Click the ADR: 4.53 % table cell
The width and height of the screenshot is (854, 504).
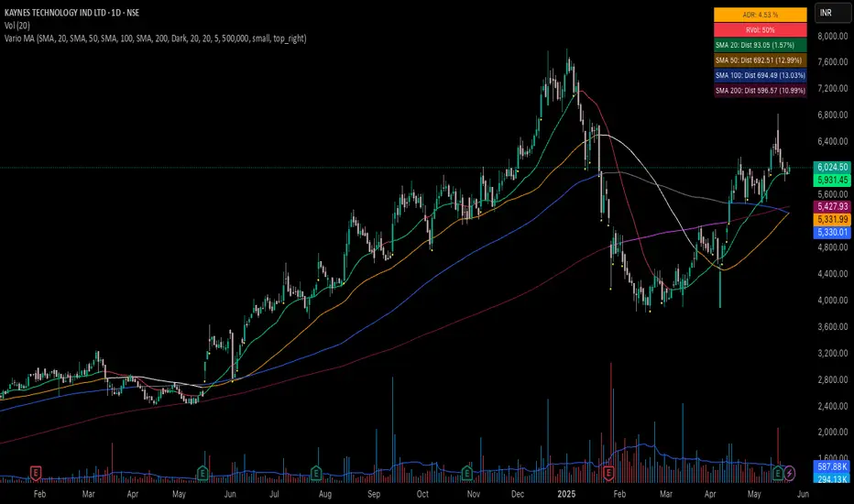tap(761, 15)
